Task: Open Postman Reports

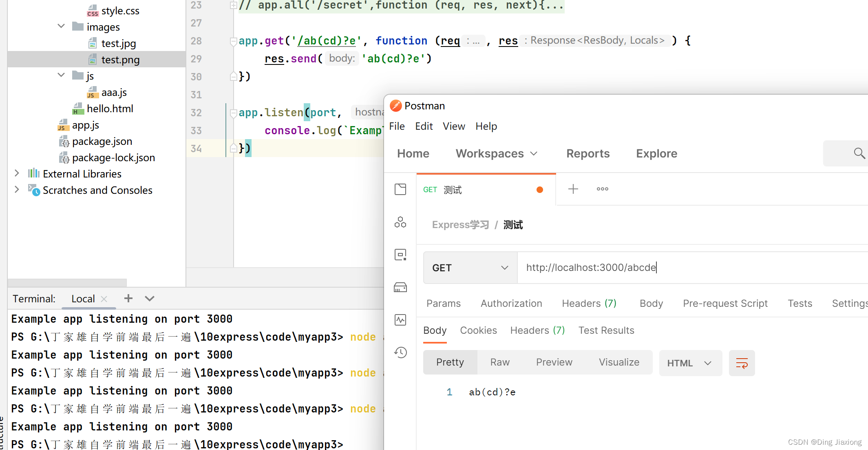Action: (x=588, y=153)
